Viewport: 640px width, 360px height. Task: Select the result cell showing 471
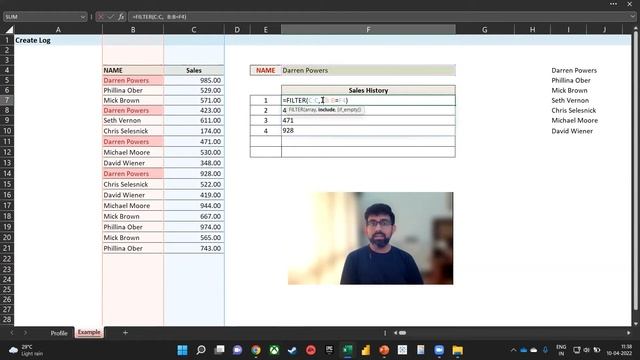(x=368, y=120)
